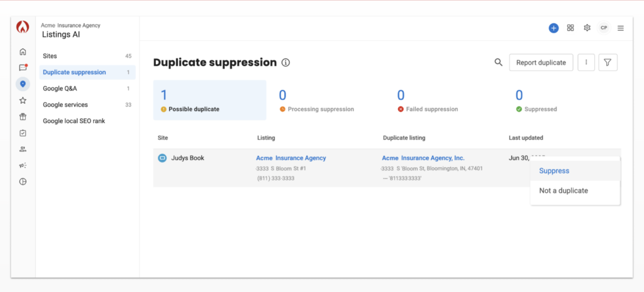644x292 pixels.
Task: Click the Duplicate listing column header
Action: click(x=404, y=138)
